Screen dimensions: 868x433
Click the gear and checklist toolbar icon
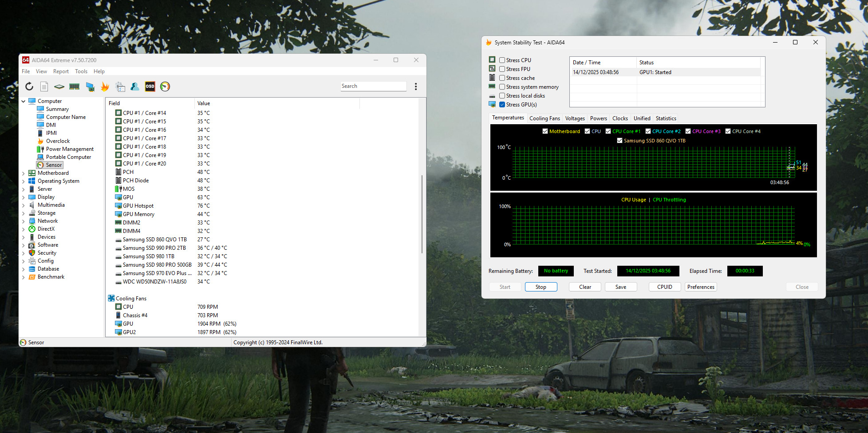tap(120, 87)
